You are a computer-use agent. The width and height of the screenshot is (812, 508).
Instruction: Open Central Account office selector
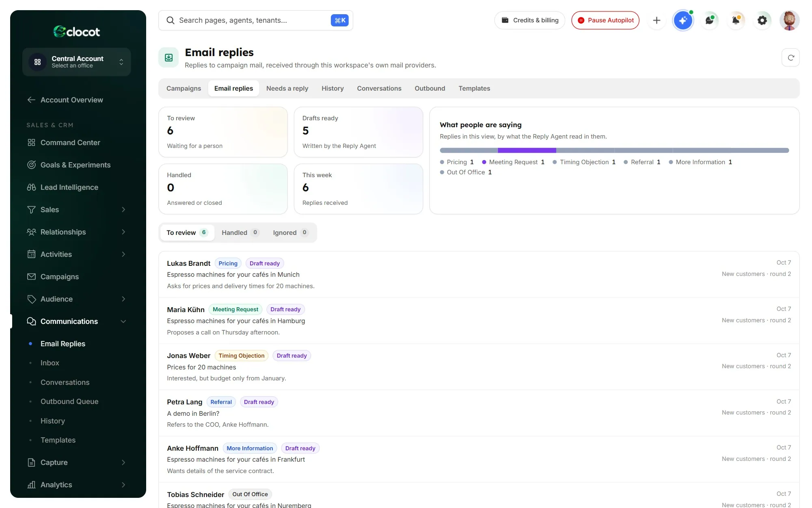[77, 62]
